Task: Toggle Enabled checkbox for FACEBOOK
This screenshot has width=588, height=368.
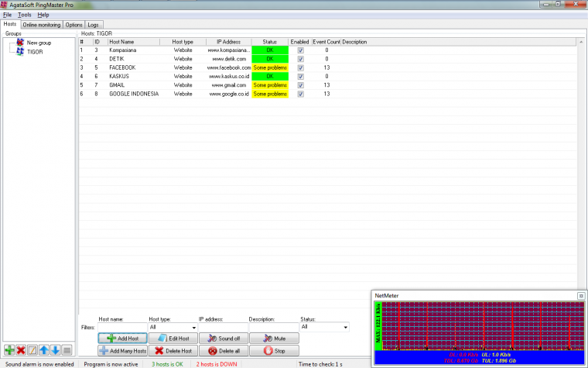Action: [x=300, y=67]
